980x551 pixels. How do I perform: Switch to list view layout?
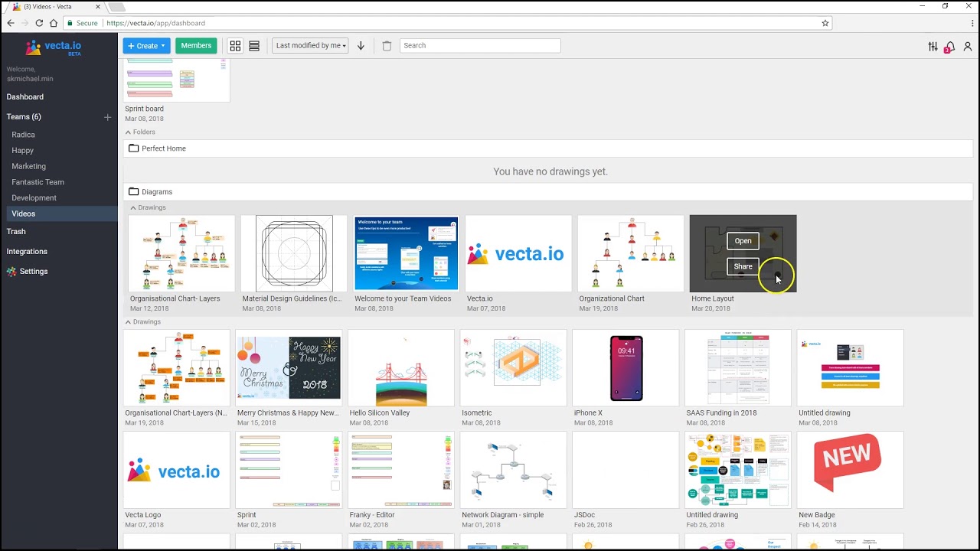(254, 46)
